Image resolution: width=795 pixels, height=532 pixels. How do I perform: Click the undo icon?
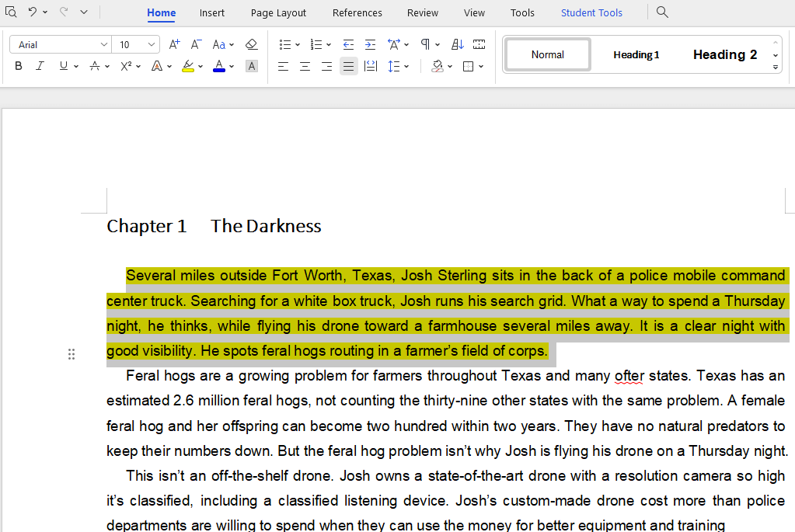[32, 12]
